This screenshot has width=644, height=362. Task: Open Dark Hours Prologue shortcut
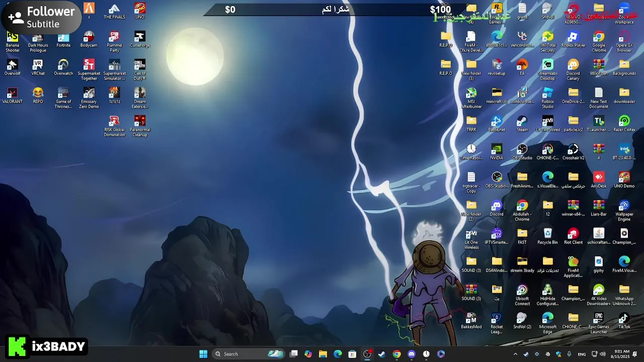pos(38,42)
